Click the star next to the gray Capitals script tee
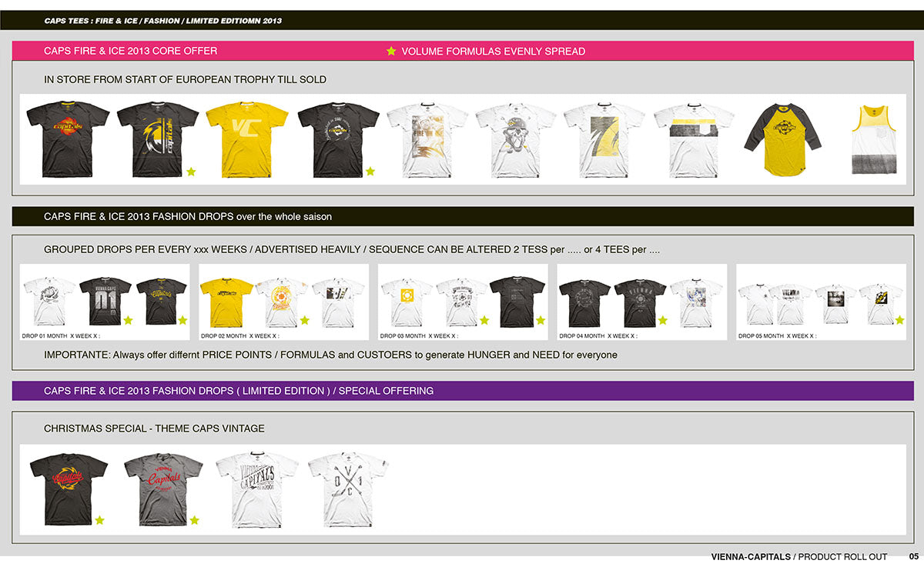 point(194,520)
